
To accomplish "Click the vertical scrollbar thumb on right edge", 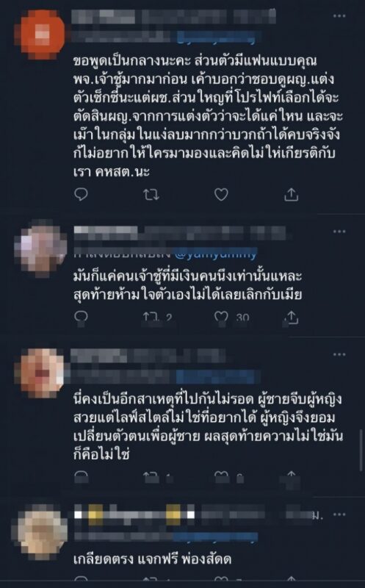I will click(361, 450).
